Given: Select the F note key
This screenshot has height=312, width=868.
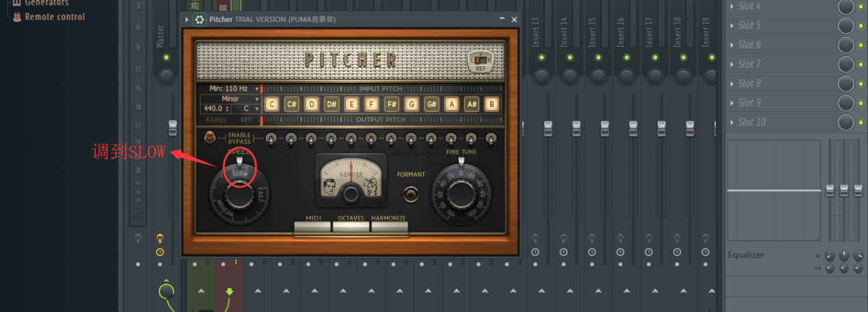Looking at the screenshot, I should coord(372,104).
